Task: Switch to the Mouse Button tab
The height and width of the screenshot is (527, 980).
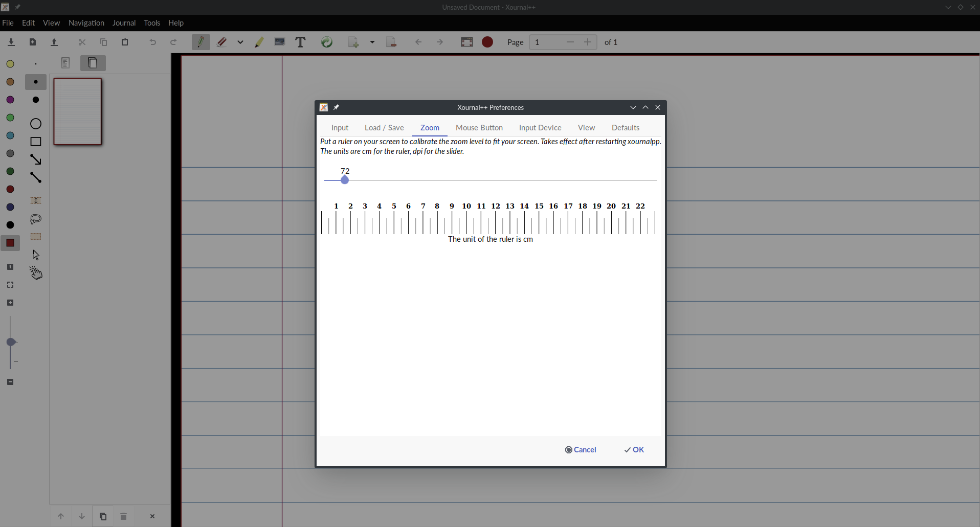Action: pyautogui.click(x=479, y=128)
